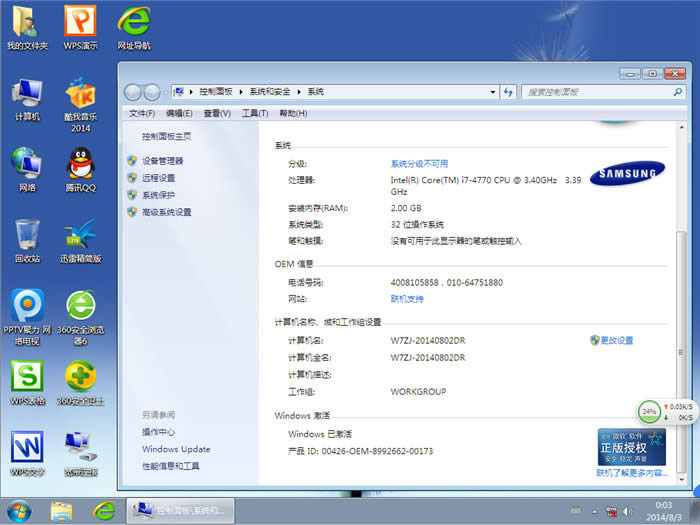
Task: Click the Windows Start orb button
Action: point(19,510)
